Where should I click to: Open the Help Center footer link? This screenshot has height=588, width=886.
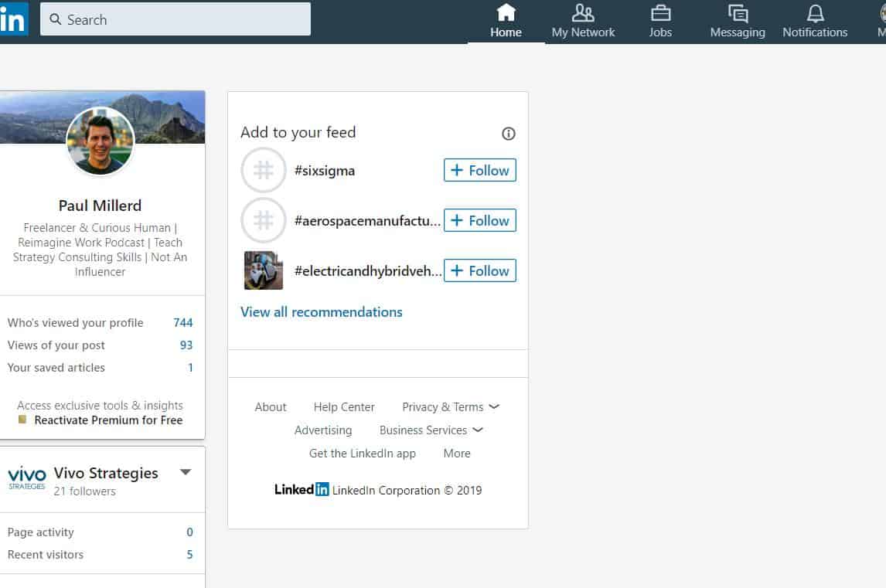click(344, 406)
